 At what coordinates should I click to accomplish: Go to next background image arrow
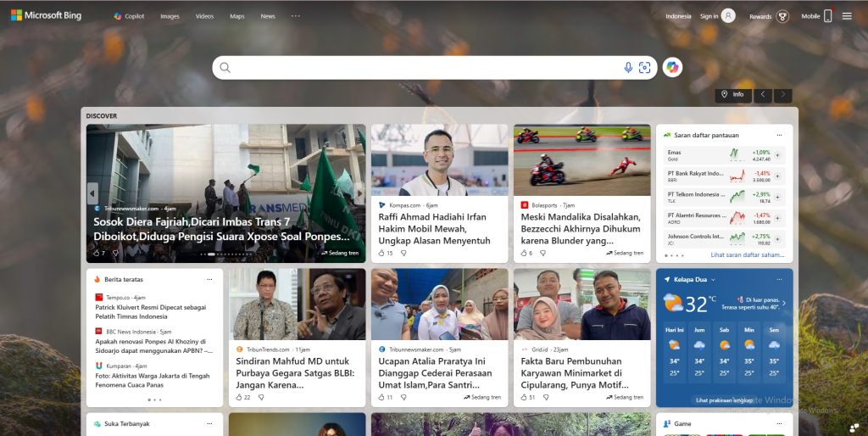coord(782,95)
